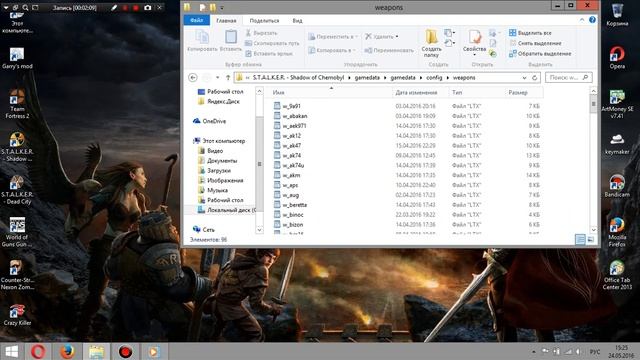This screenshot has height=360, width=640.
Task: Click the Up one level arrow
Action: 228,78
